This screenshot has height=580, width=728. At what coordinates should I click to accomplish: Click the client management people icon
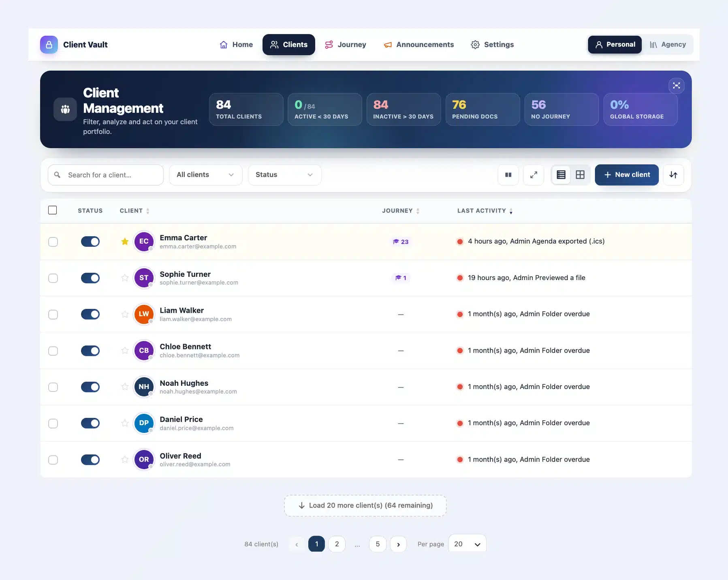(x=65, y=109)
